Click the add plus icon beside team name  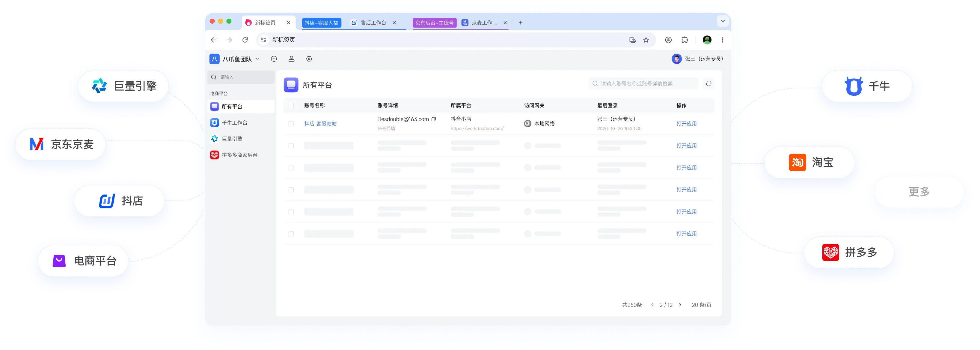point(274,59)
